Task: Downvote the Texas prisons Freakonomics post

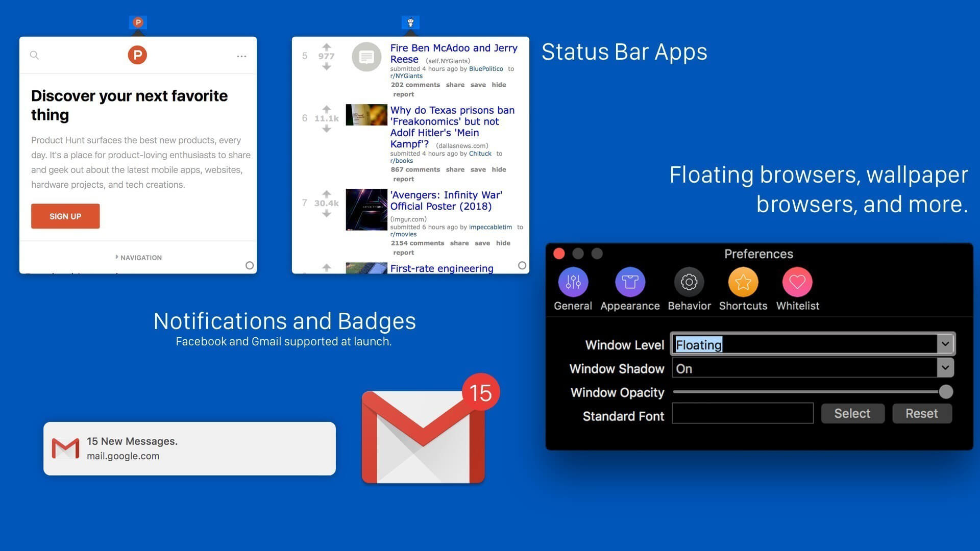Action: [327, 129]
